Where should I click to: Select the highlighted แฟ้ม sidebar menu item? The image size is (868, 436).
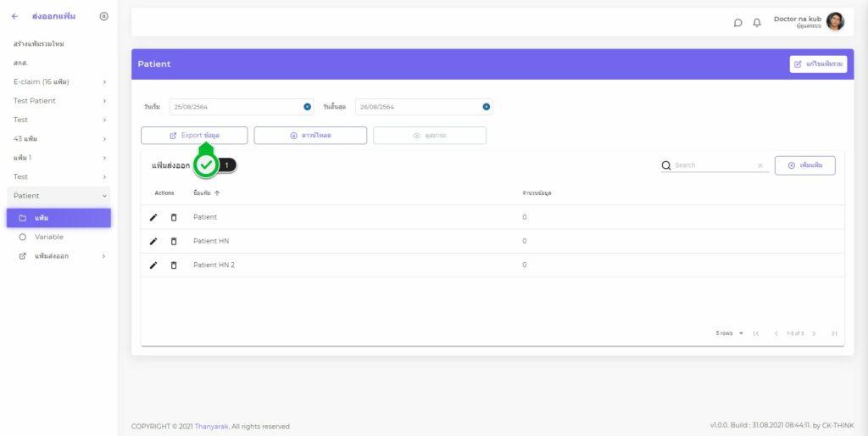58,218
